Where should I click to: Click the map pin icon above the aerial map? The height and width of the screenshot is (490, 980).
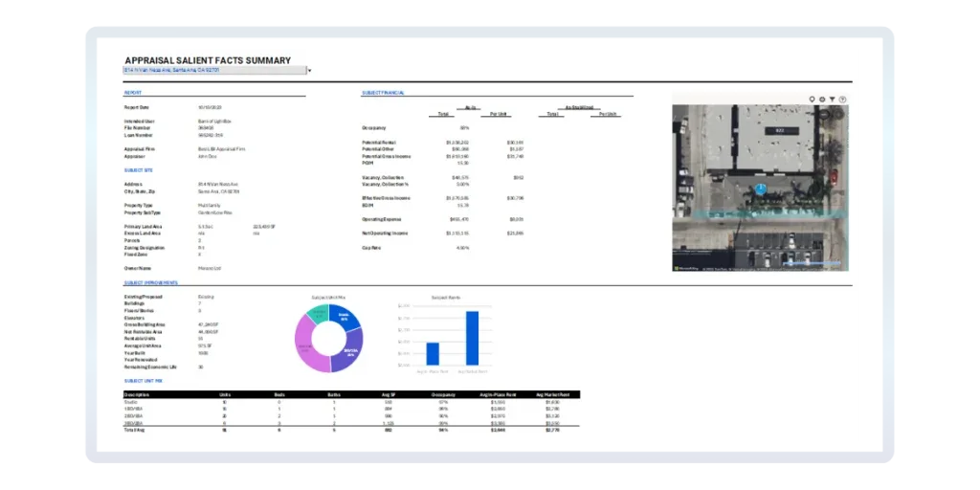click(x=812, y=100)
